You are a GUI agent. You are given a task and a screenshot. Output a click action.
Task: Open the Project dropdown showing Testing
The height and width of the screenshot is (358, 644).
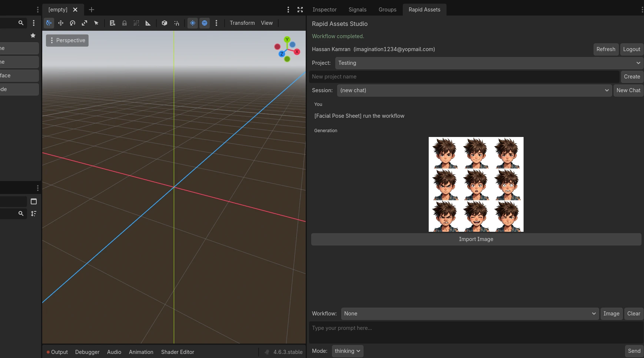tap(489, 63)
